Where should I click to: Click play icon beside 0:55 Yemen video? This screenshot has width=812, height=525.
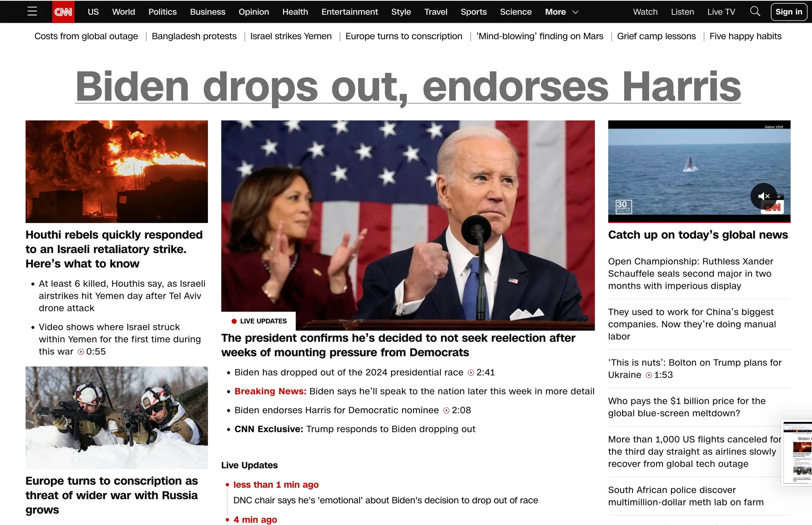tap(81, 352)
